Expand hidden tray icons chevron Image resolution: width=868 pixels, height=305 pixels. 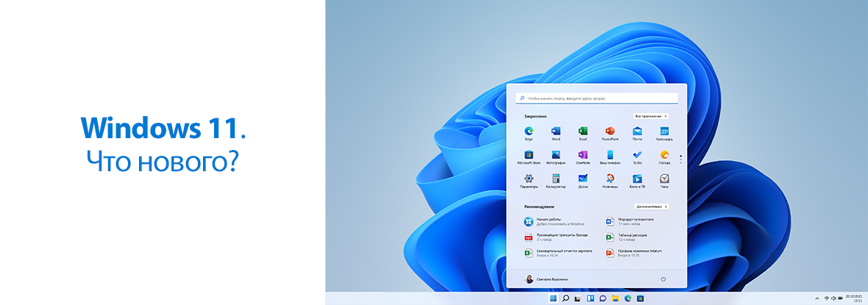818,298
